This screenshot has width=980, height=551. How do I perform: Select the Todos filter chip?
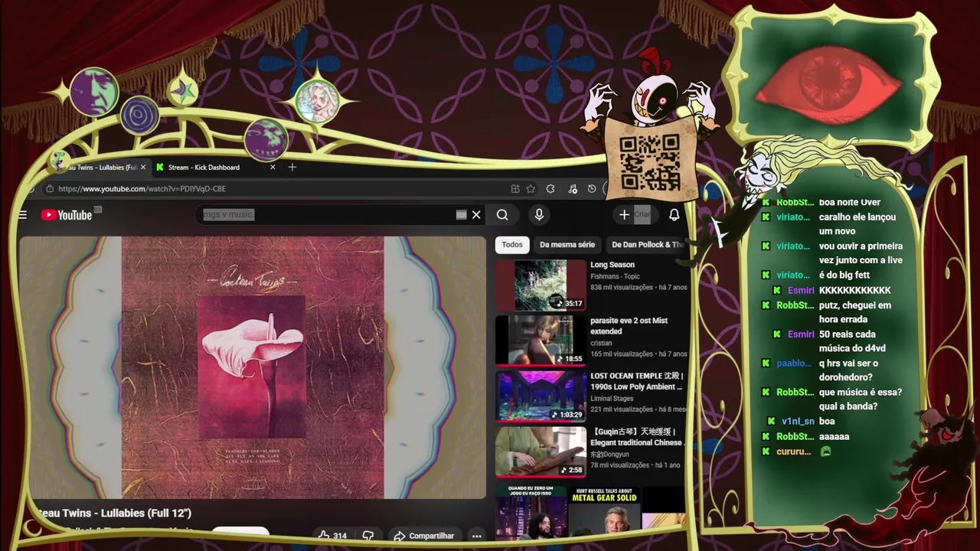pos(512,245)
